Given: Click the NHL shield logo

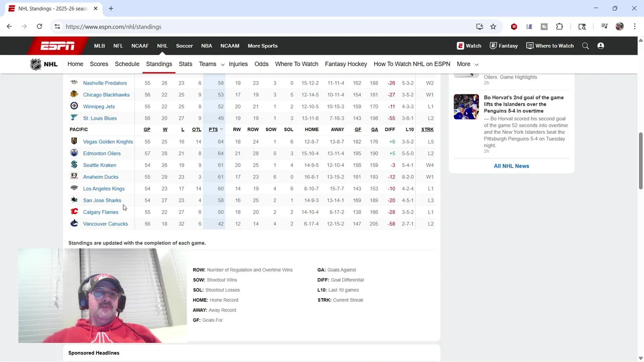Looking at the screenshot, I should 36,64.
